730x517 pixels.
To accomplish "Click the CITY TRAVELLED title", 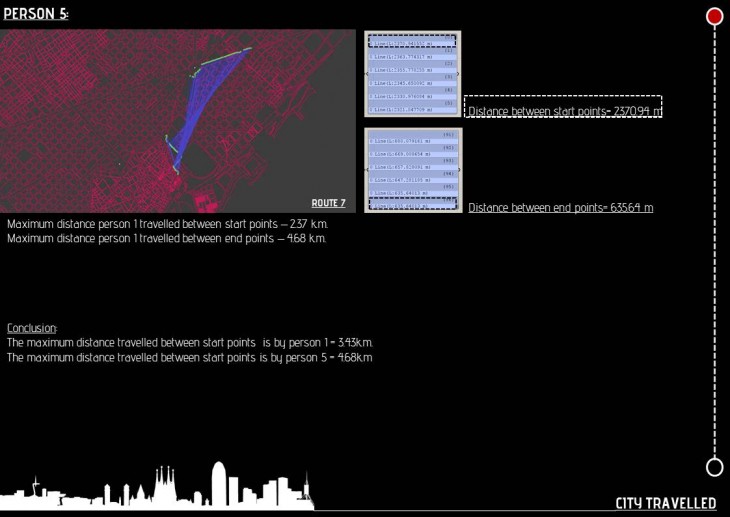I will (x=665, y=503).
